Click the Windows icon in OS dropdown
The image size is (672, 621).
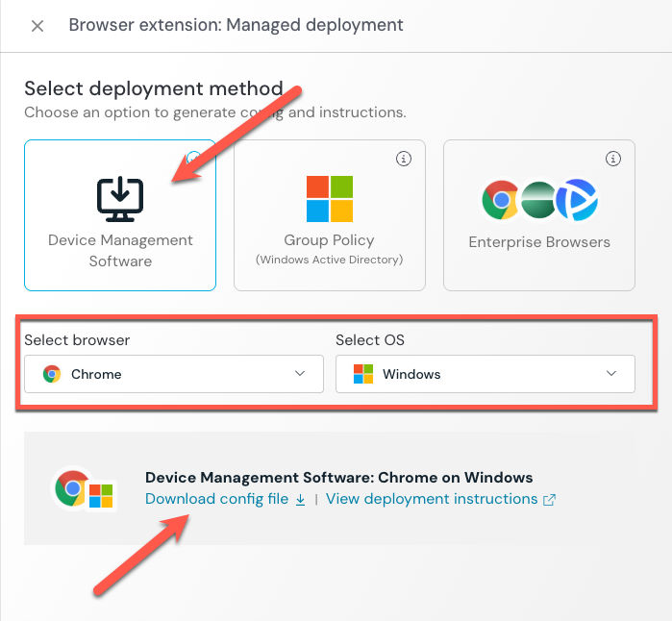pos(363,374)
